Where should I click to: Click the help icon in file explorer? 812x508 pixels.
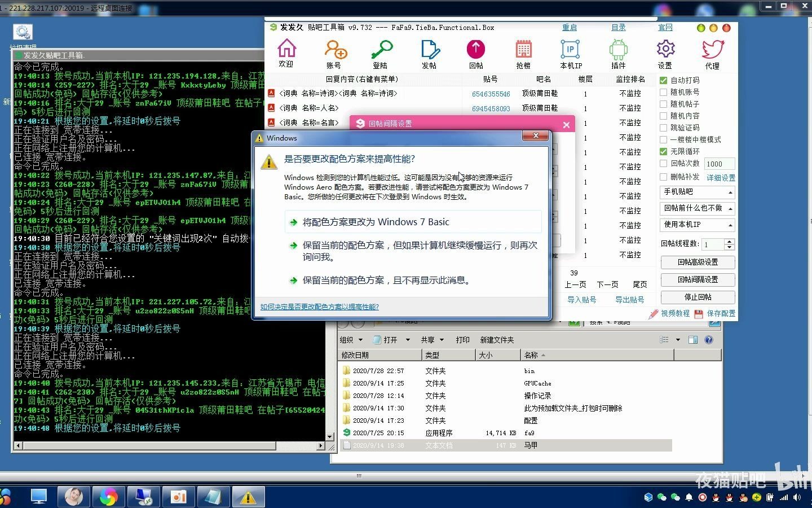(x=709, y=340)
